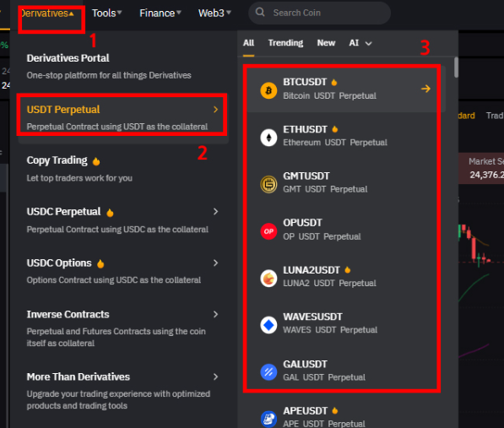Expand Inverse Contracts submenu chevron
The image size is (504, 428).
(x=215, y=314)
